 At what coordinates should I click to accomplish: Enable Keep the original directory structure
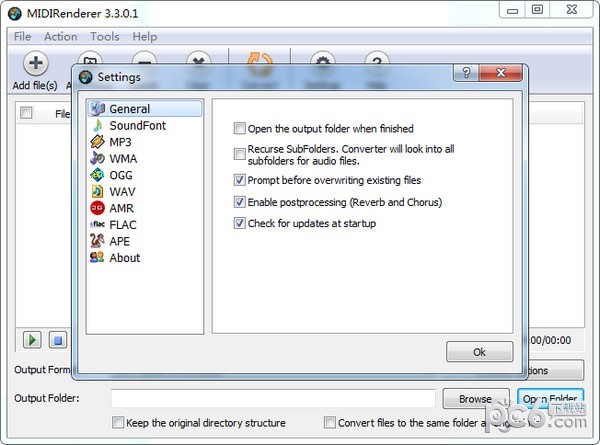(x=118, y=422)
